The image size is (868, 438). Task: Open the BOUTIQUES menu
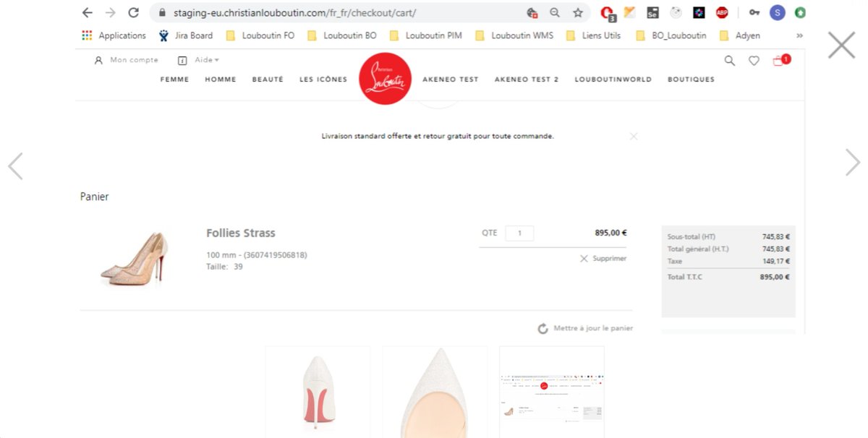pos(691,80)
